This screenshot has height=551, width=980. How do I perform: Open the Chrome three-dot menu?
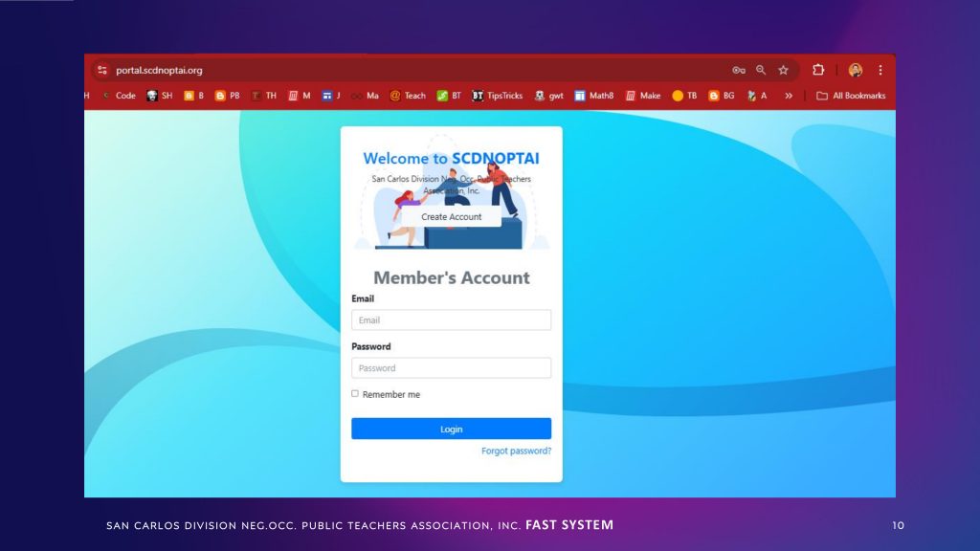pos(880,70)
